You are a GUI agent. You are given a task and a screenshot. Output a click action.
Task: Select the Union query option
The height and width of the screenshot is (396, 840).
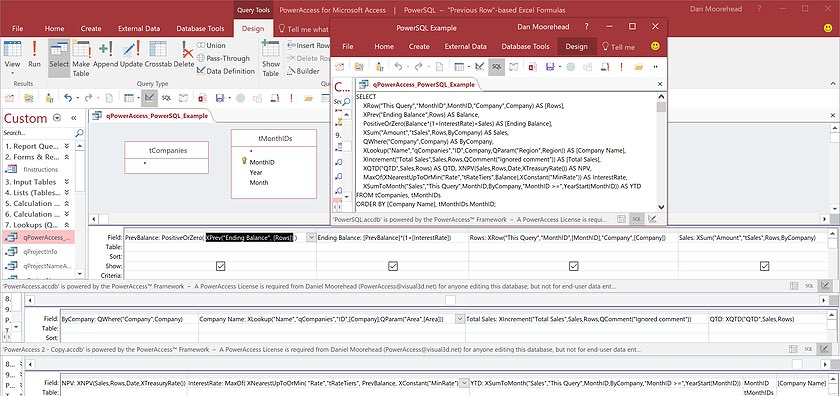click(212, 46)
